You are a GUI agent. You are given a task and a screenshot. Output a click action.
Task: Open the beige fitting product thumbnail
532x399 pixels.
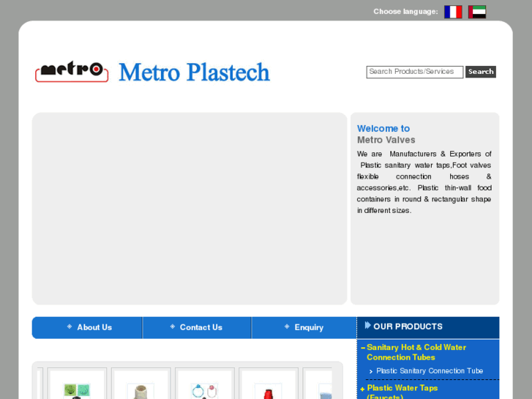pos(141,391)
